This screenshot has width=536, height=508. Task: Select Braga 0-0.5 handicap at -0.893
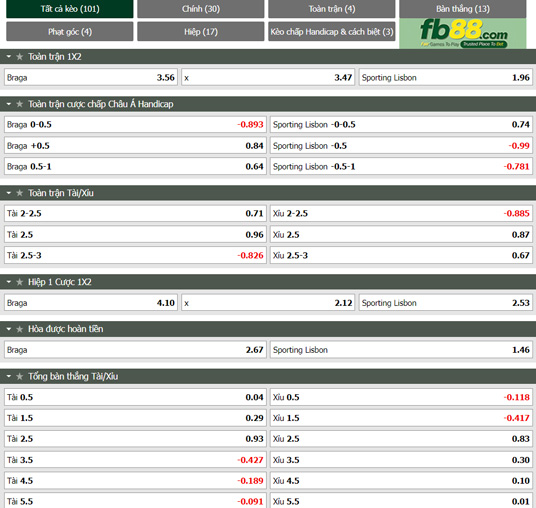coord(135,124)
